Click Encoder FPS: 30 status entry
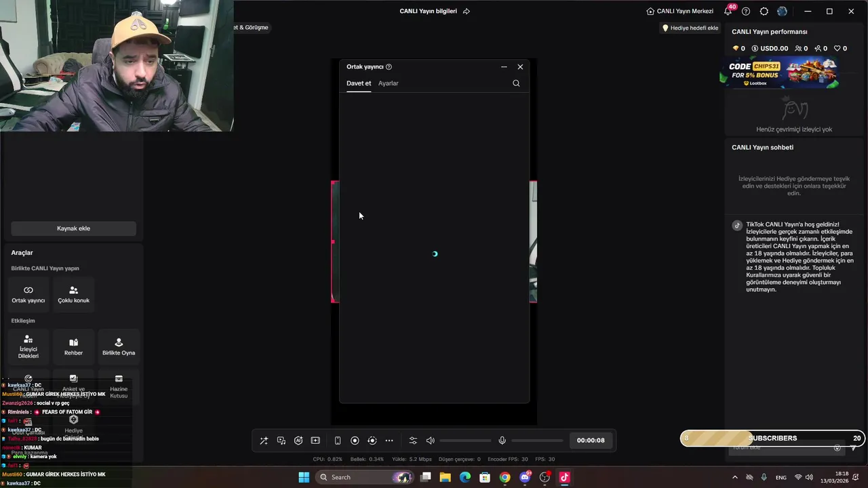 [508, 459]
